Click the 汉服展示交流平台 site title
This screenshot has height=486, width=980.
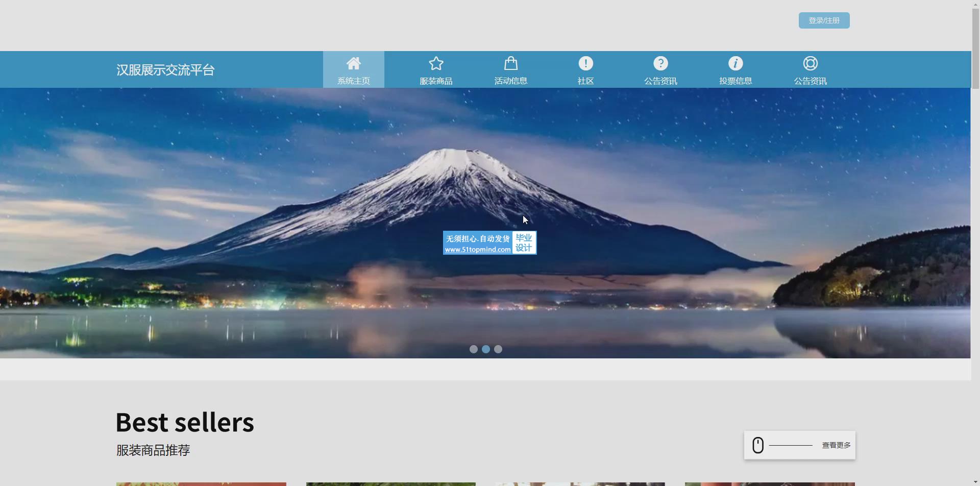click(x=165, y=70)
